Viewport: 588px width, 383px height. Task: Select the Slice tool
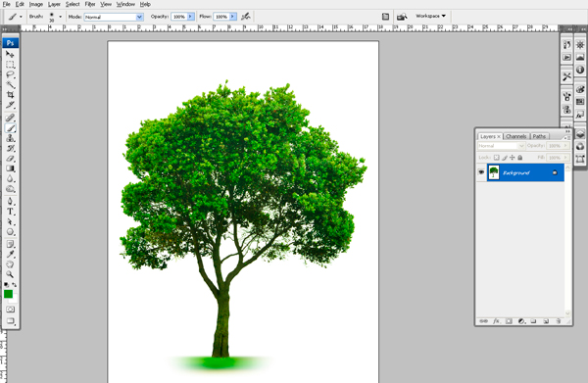pyautogui.click(x=10, y=105)
